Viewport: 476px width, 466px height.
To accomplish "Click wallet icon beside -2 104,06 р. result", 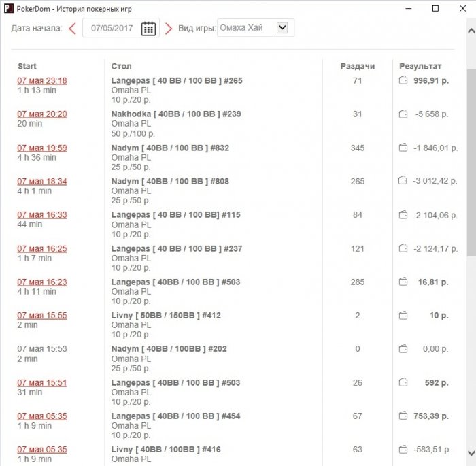I will (403, 215).
